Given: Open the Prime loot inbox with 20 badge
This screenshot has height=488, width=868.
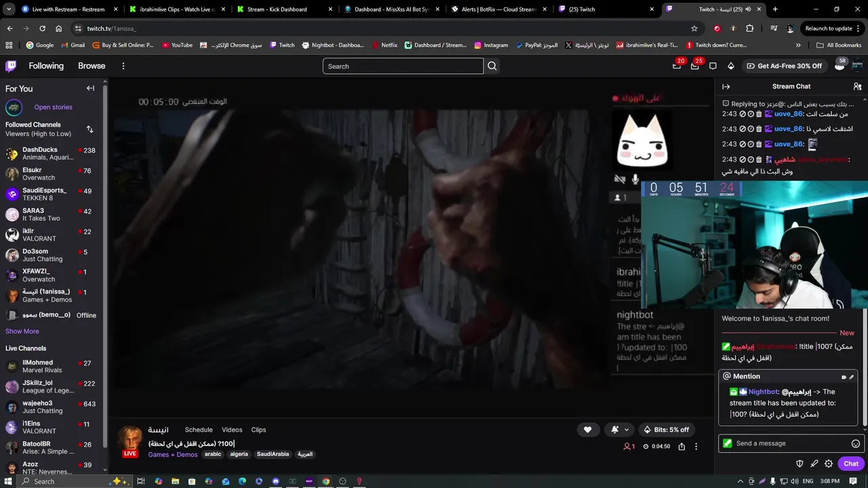Looking at the screenshot, I should tap(677, 66).
